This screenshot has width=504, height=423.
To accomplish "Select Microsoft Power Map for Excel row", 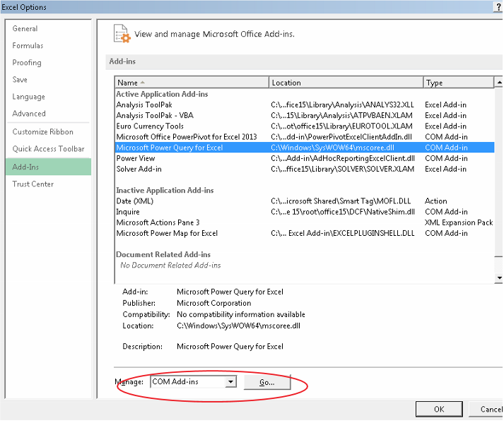I will (x=305, y=233).
